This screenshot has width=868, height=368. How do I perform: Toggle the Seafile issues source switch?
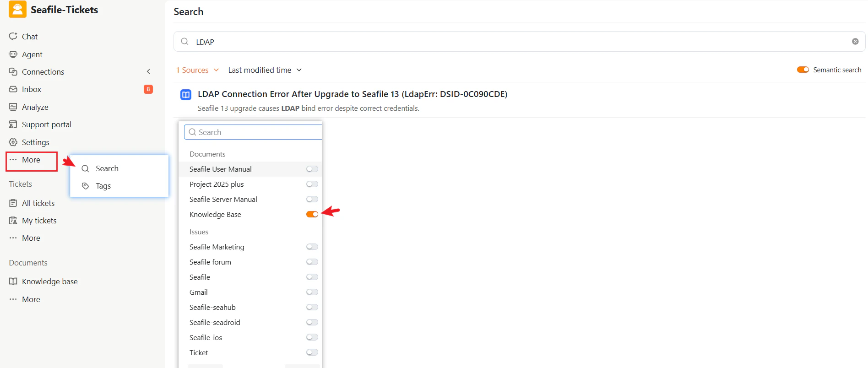pos(312,277)
